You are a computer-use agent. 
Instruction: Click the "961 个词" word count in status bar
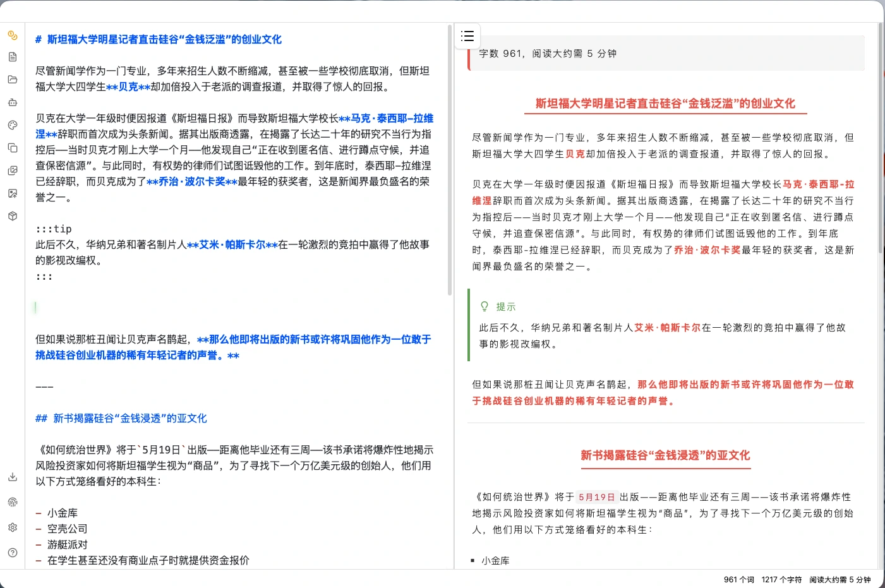click(x=738, y=579)
